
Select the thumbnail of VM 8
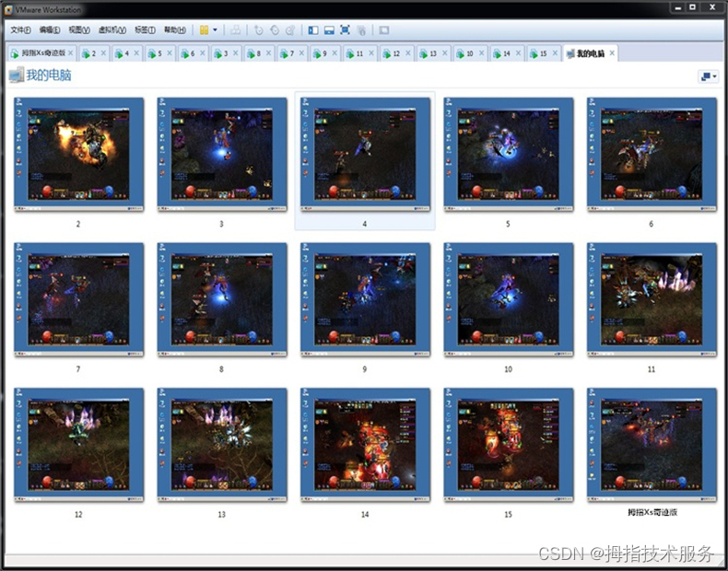222,299
